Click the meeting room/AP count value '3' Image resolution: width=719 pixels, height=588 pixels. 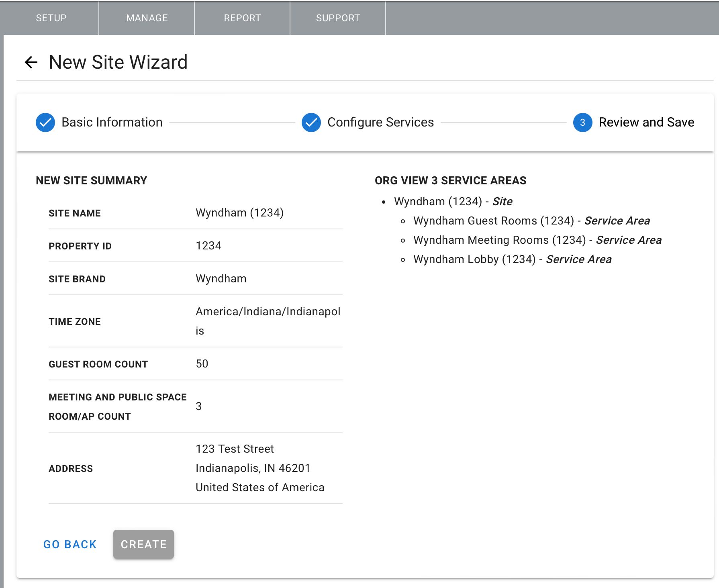pyautogui.click(x=198, y=406)
